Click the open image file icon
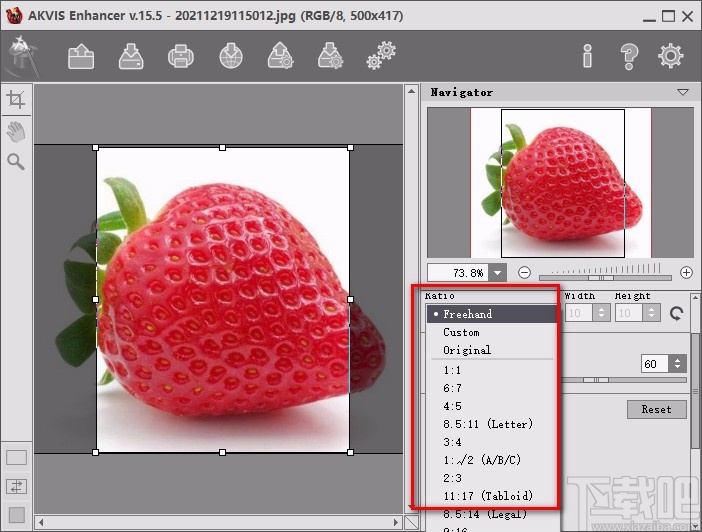The image size is (702, 532). 81,56
